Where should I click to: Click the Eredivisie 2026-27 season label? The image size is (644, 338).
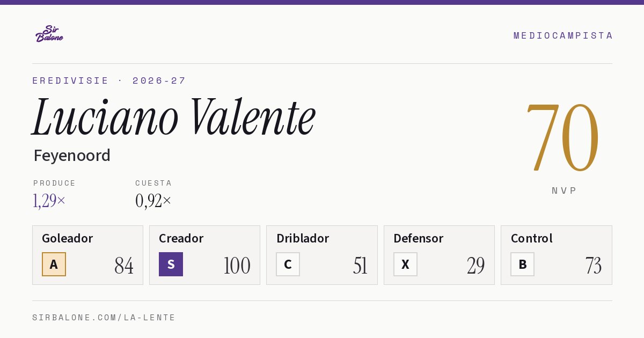point(109,81)
